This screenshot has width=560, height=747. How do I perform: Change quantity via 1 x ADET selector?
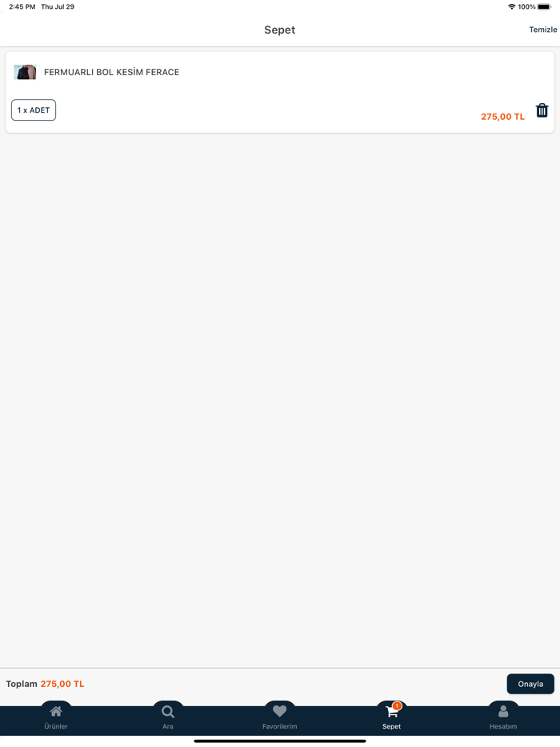coord(34,110)
